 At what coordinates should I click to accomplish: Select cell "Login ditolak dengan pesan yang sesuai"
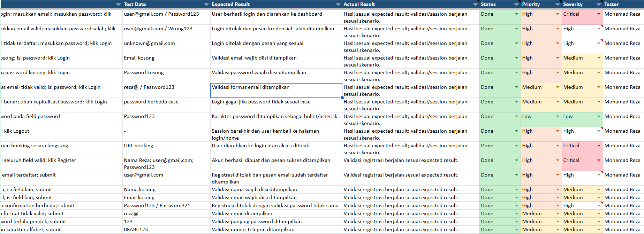pyautogui.click(x=276, y=47)
